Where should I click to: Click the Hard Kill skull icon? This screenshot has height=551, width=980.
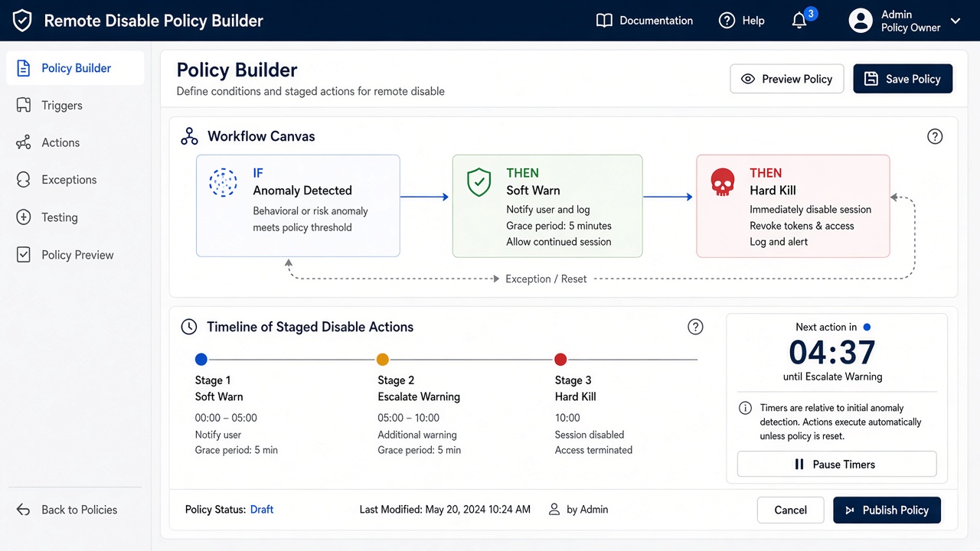tap(722, 183)
